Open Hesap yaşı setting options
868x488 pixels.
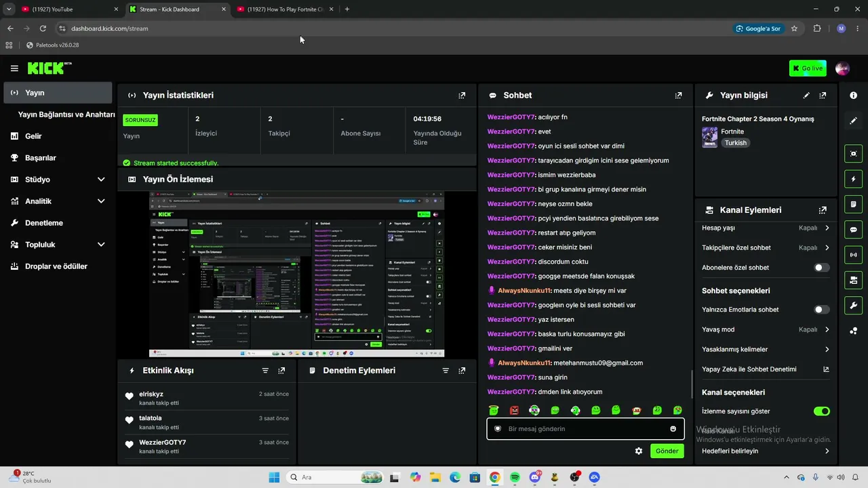tap(766, 228)
